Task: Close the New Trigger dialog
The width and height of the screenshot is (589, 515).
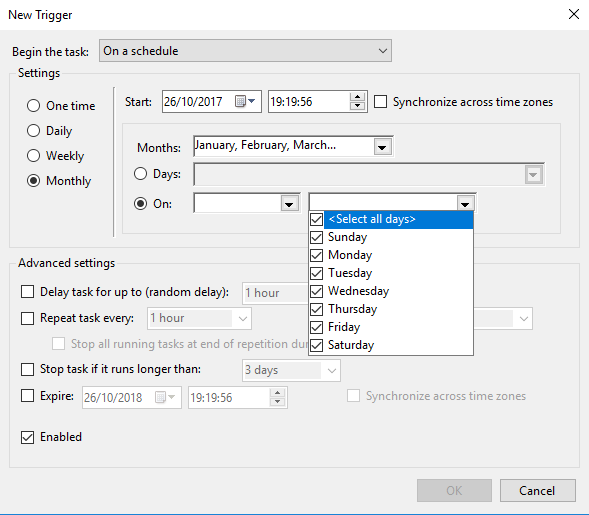Action: 574,14
